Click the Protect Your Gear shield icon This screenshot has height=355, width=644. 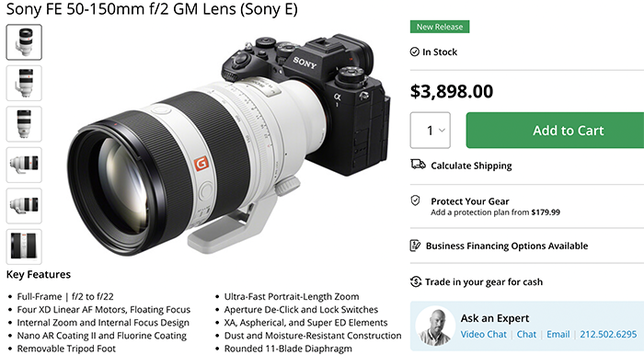coord(415,200)
